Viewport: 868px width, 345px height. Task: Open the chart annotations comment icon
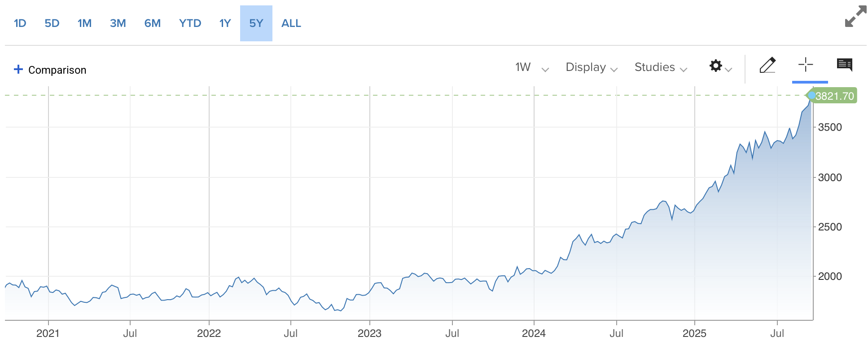click(x=844, y=65)
